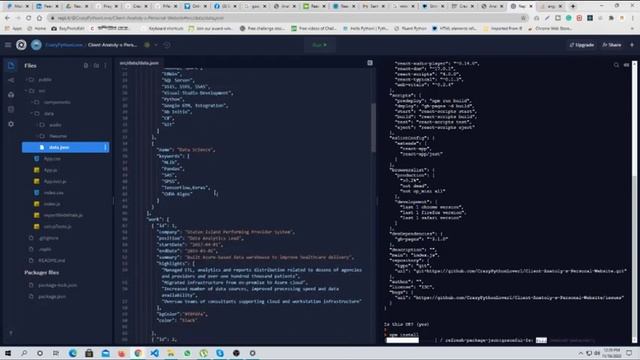This screenshot has height=360, width=640.
Task: Open the Database sidebar icon
Action: (11, 109)
